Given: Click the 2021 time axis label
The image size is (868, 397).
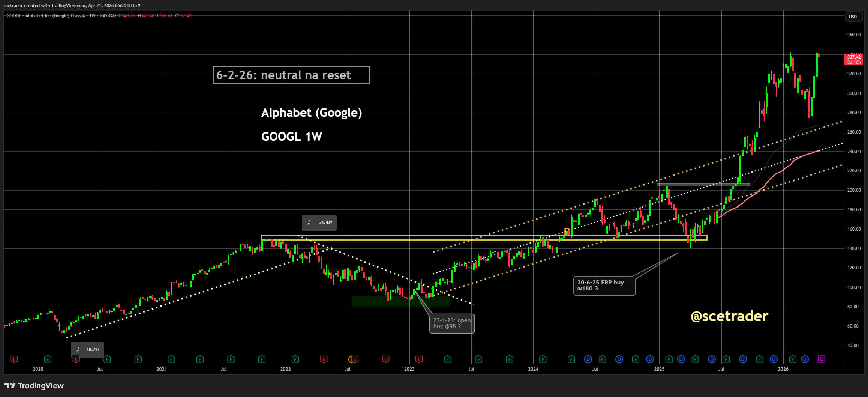Looking at the screenshot, I should tap(162, 369).
